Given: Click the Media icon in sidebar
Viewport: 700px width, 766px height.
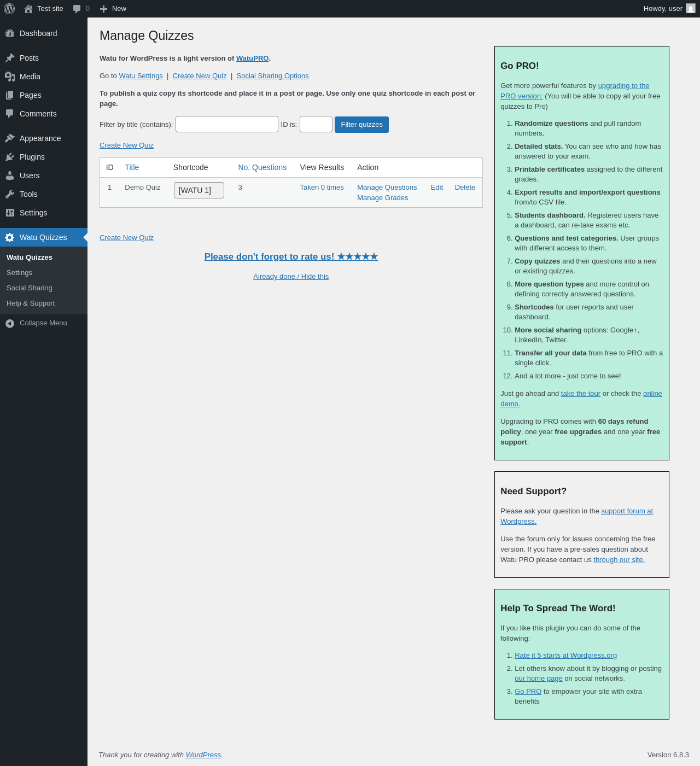Looking at the screenshot, I should (x=10, y=77).
